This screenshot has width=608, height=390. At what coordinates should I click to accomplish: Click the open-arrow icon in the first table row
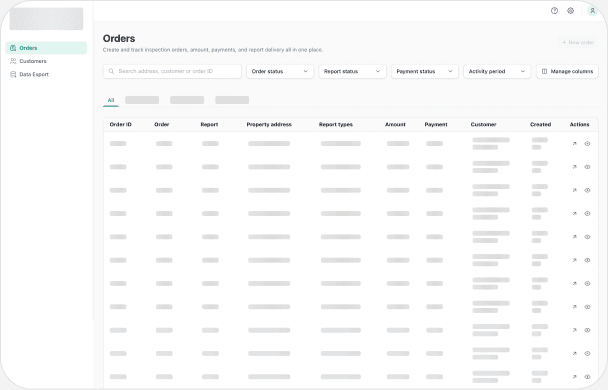575,143
